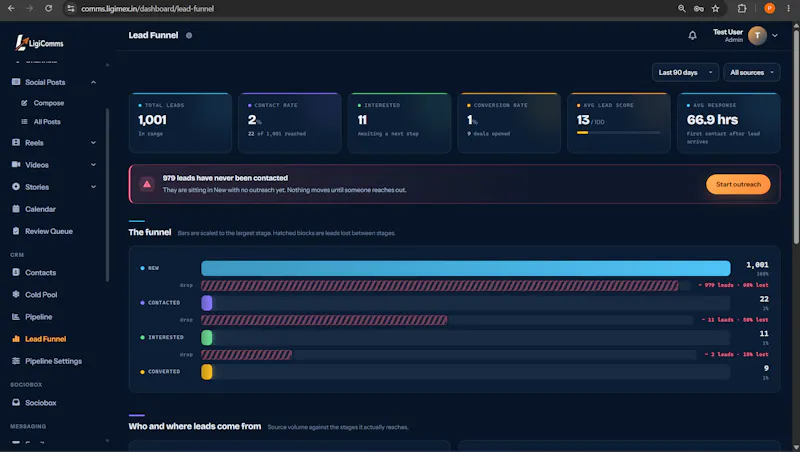The width and height of the screenshot is (800, 452).
Task: Expand the Stories menu chevron
Action: pyautogui.click(x=93, y=187)
